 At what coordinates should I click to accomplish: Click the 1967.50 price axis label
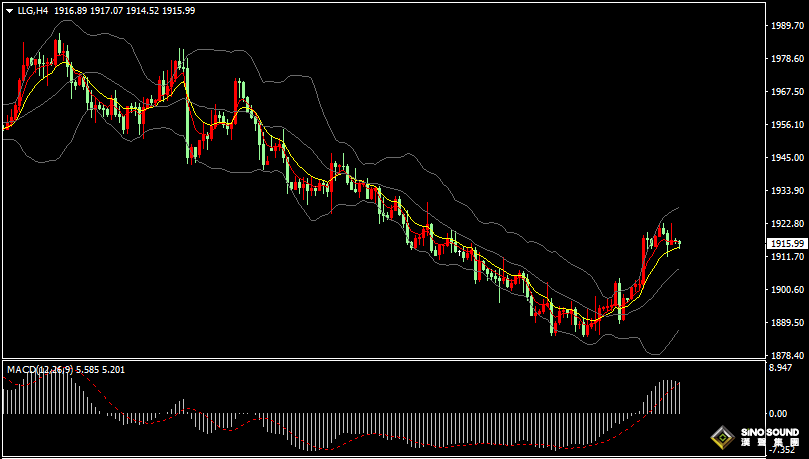(787, 92)
